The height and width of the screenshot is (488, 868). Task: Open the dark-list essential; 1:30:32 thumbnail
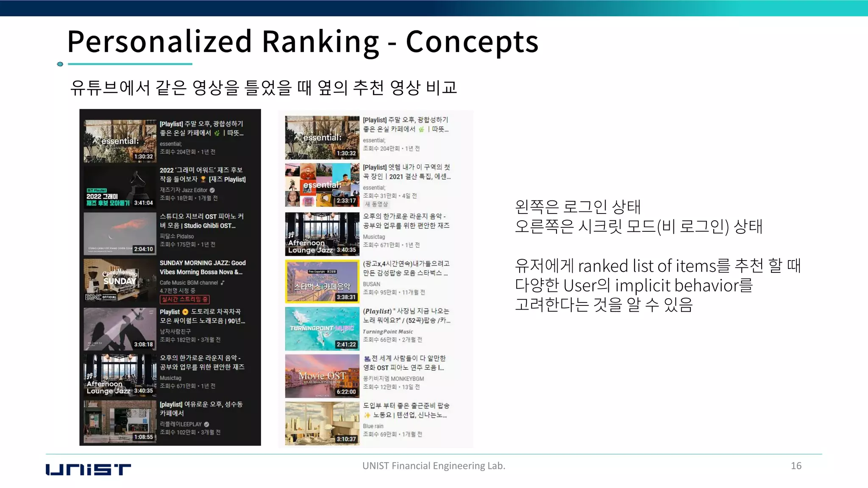point(120,141)
